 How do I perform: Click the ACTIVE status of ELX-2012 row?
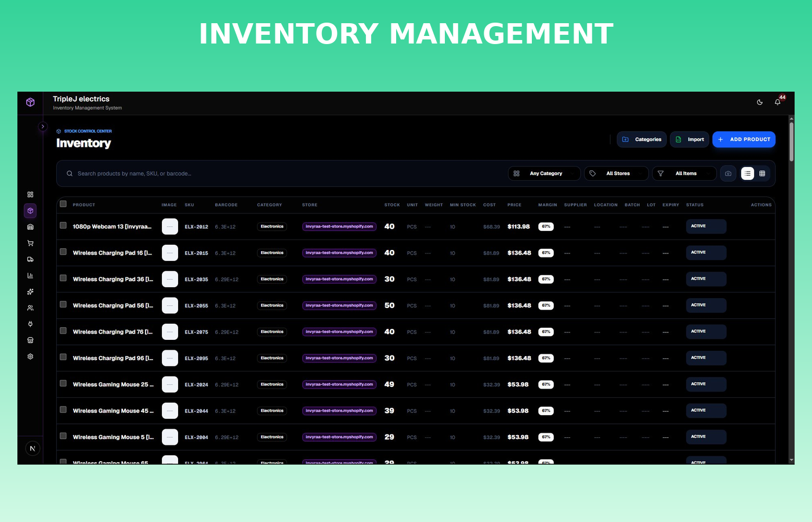pos(706,226)
